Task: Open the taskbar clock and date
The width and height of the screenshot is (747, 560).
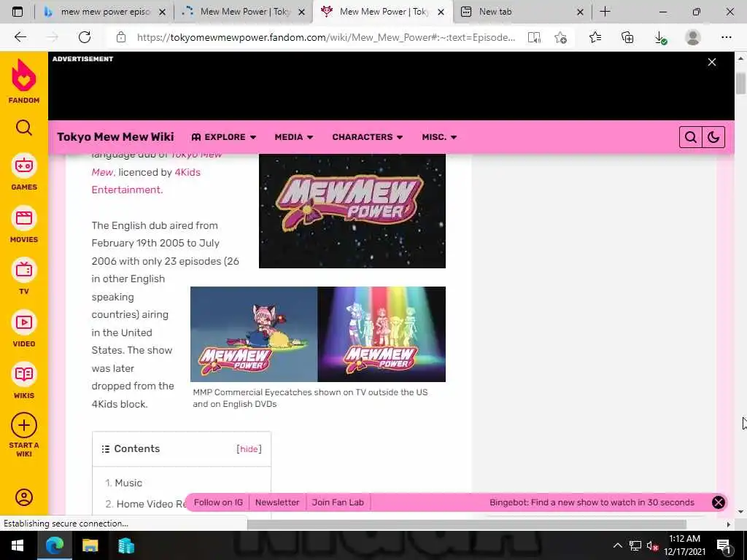Action: (684, 545)
